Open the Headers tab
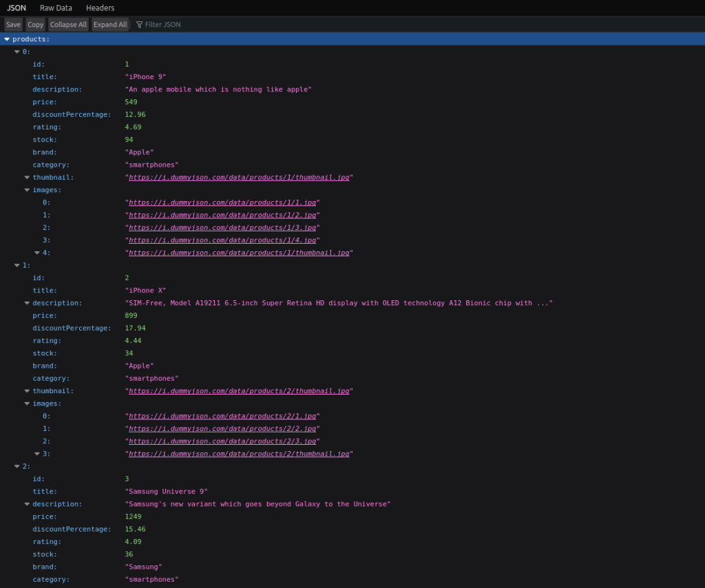The width and height of the screenshot is (705, 588). point(100,8)
